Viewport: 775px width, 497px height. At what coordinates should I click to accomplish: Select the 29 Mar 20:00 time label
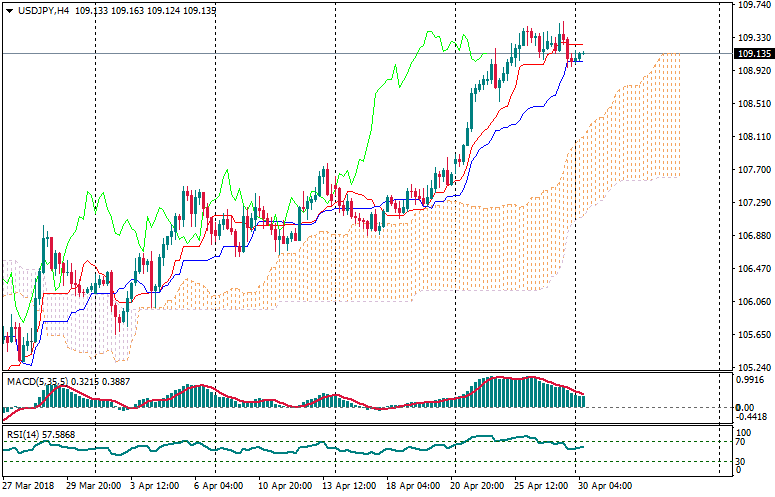tap(93, 486)
